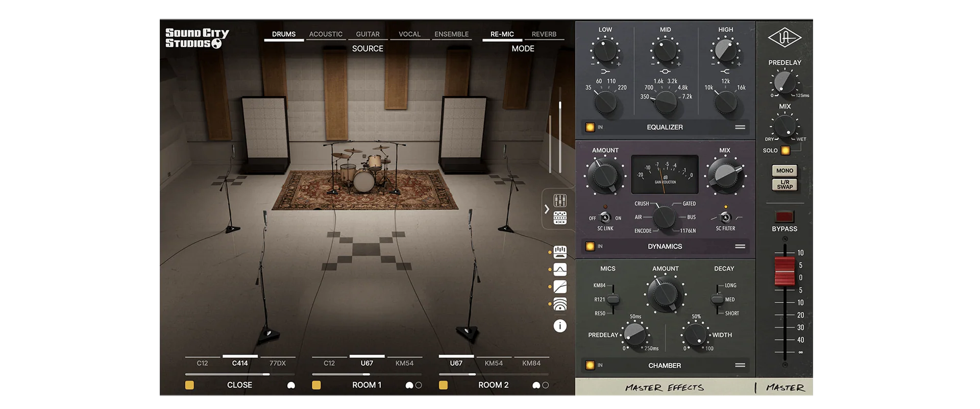980x409 pixels.
Task: Click the Sound City Studios logo
Action: (x=197, y=38)
